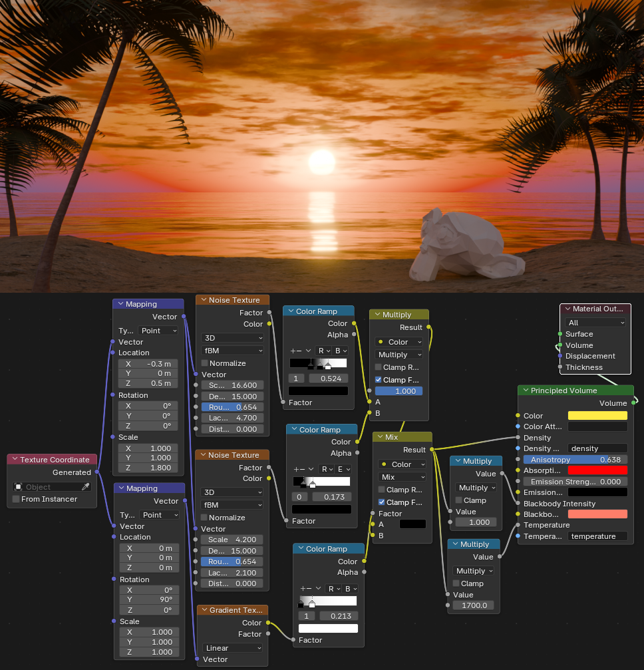Viewport: 644px width, 670px height.
Task: Collapse the Mix node using header arrow
Action: coord(379,437)
